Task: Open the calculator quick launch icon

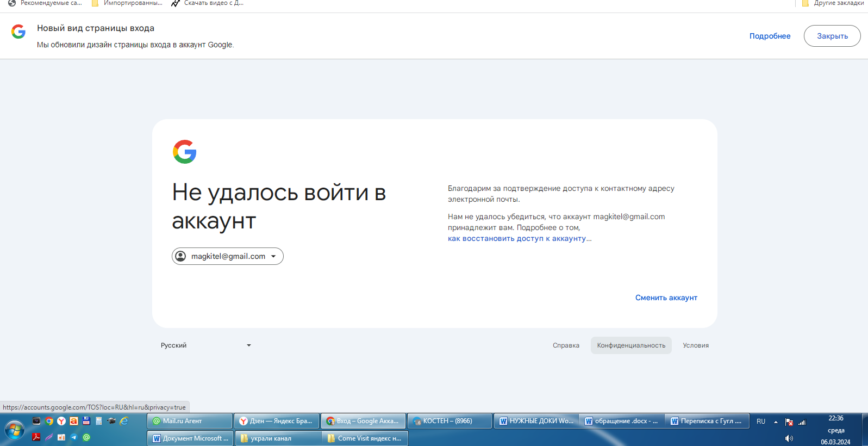Action: 98,421
